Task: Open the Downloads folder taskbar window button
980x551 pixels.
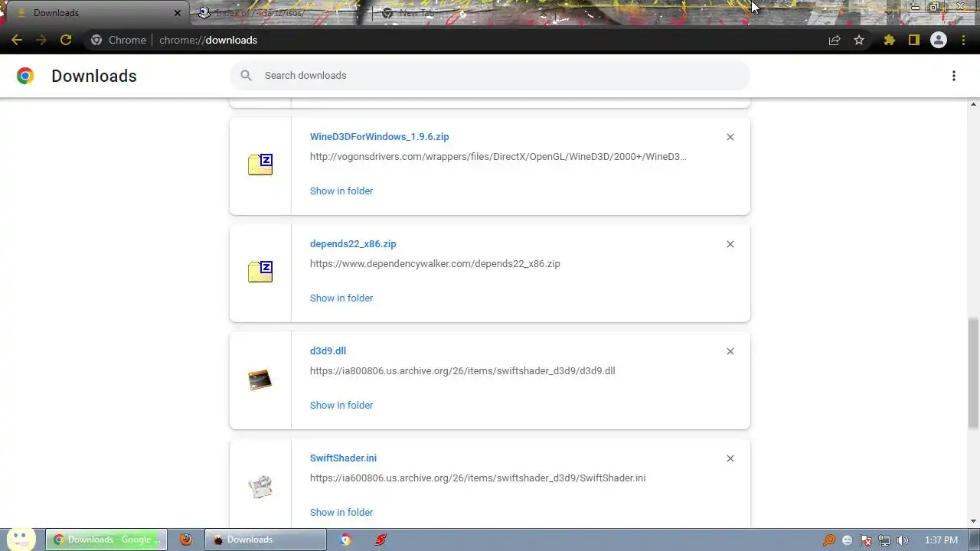Action: 265,540
